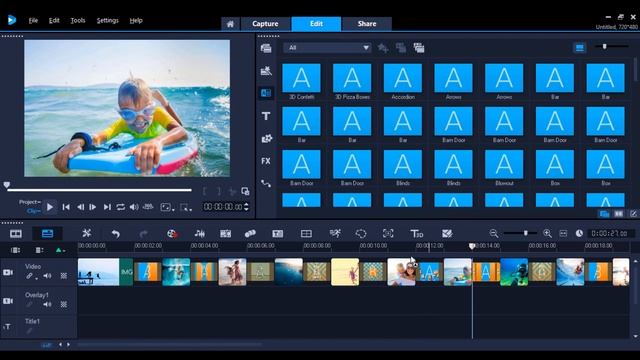Open the Edit menu
The image size is (640, 360).
tap(54, 20)
